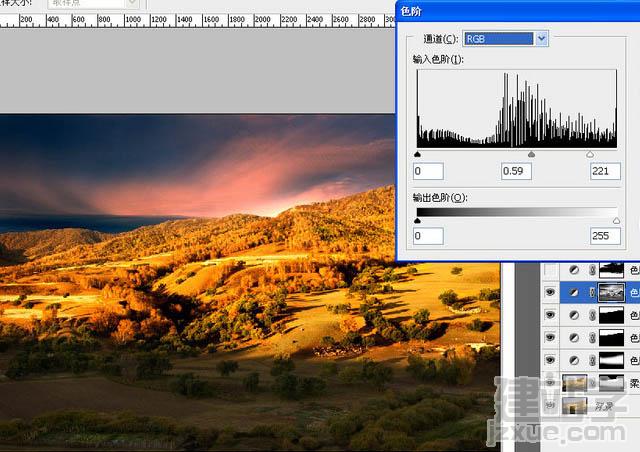Click the black output levels slider handle
This screenshot has width=640, height=452.
[417, 220]
